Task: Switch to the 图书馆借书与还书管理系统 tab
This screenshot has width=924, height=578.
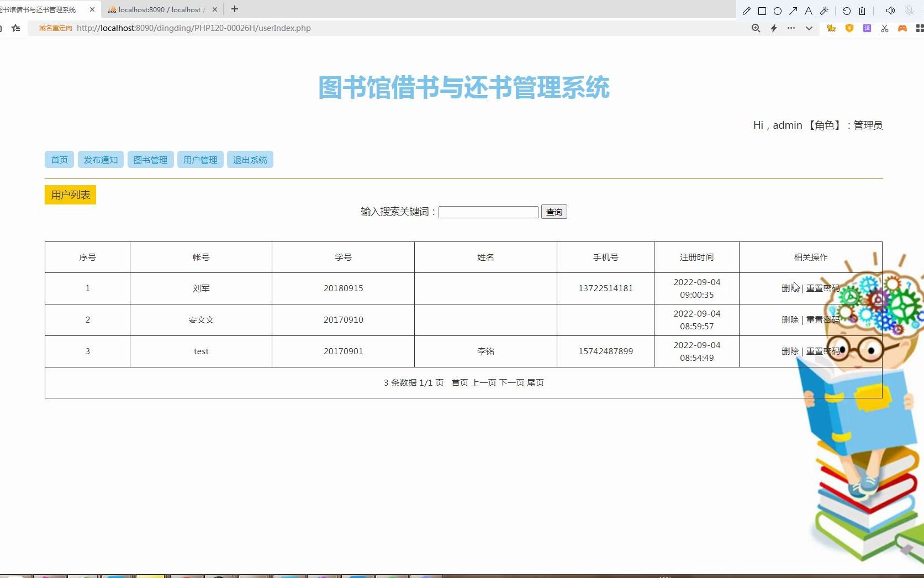Action: click(x=39, y=9)
